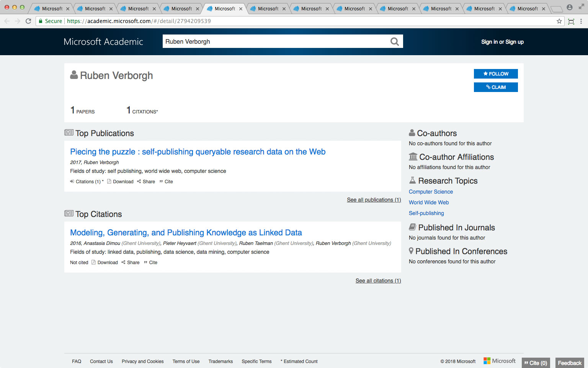
Task: See all citations (1)
Action: 378,281
